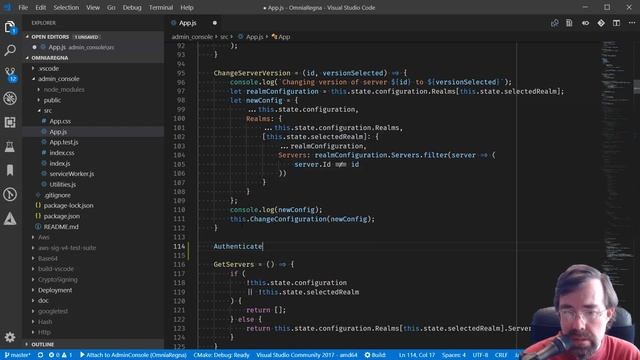The image size is (640, 360).
Task: Open the Edit menu
Action: [40, 7]
